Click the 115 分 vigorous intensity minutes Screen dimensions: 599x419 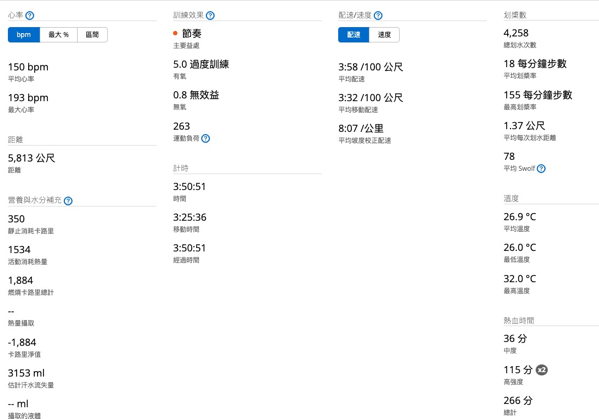518,370
